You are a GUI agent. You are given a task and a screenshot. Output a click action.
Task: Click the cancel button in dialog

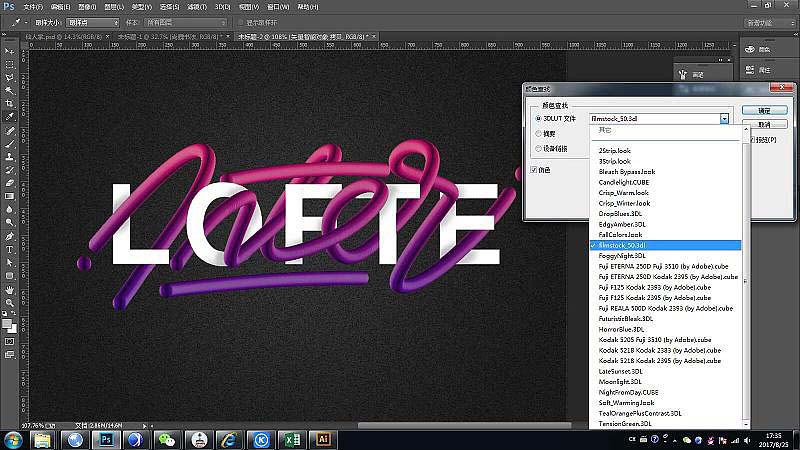[764, 124]
